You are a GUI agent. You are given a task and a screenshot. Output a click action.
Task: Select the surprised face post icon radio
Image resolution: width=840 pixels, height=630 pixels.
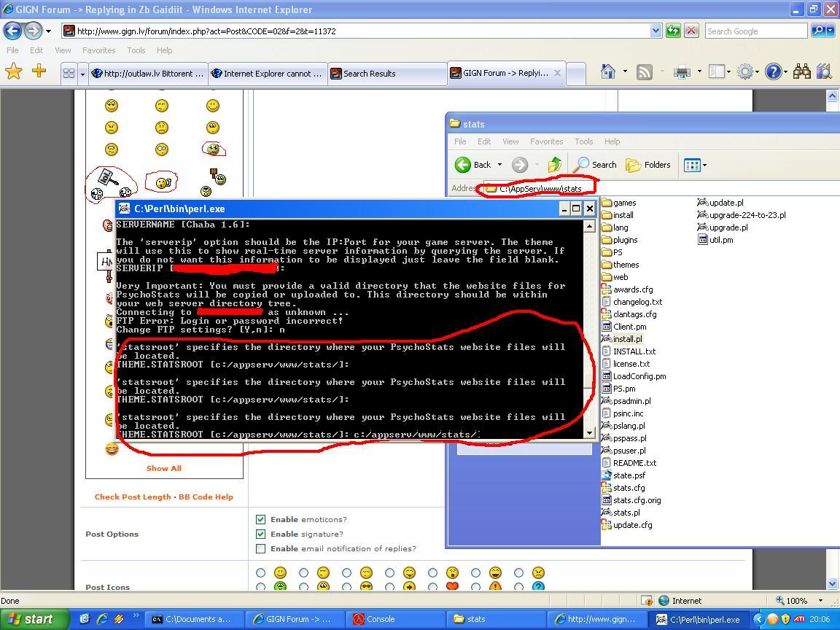433,572
